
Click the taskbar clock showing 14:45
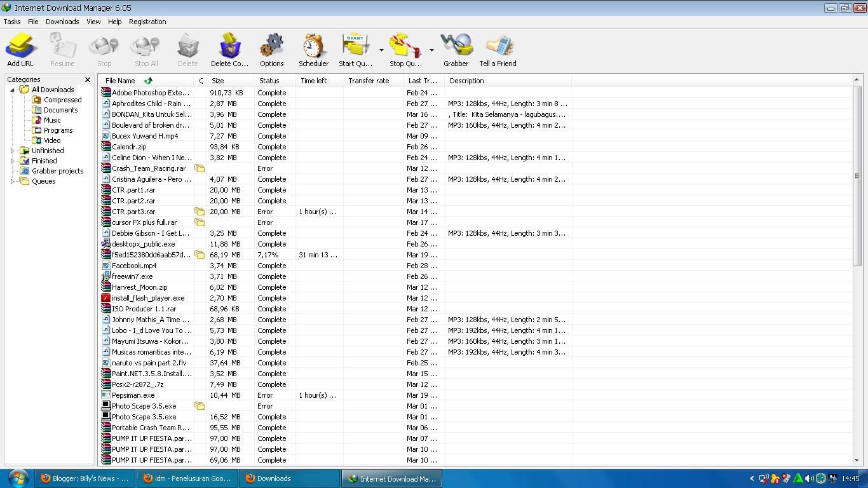[x=850, y=478]
